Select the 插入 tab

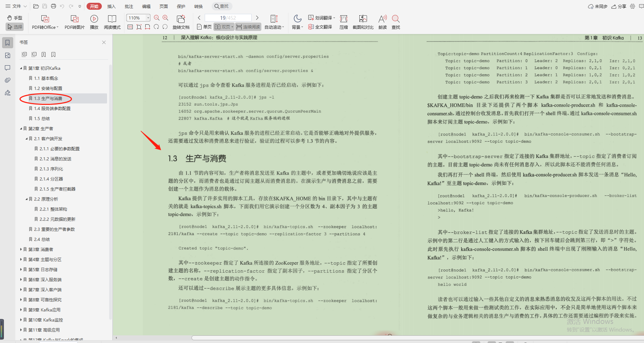[111, 6]
